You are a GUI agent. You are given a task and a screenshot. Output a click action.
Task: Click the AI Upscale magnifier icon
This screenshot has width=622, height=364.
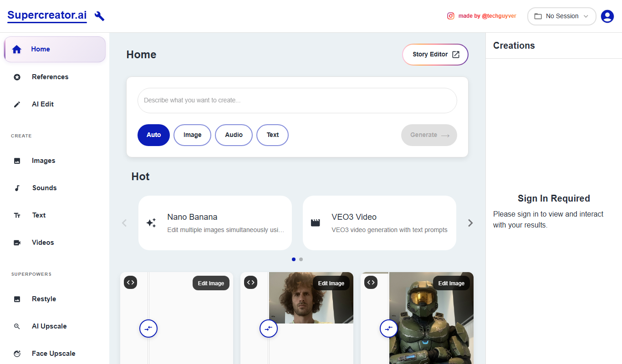(x=17, y=326)
